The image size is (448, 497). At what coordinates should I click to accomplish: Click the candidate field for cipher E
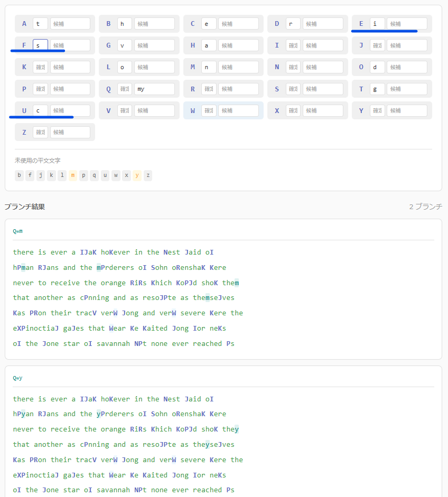point(407,24)
